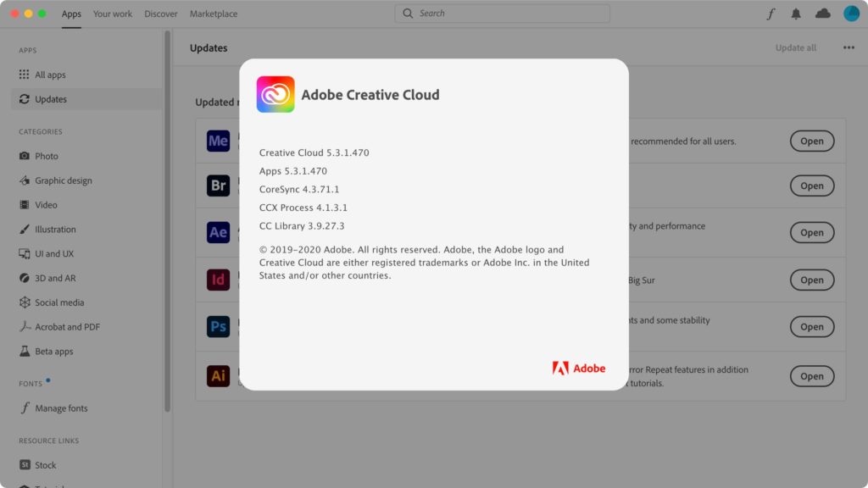Viewport: 868px width, 488px height.
Task: Open the Your work tab
Action: click(113, 14)
